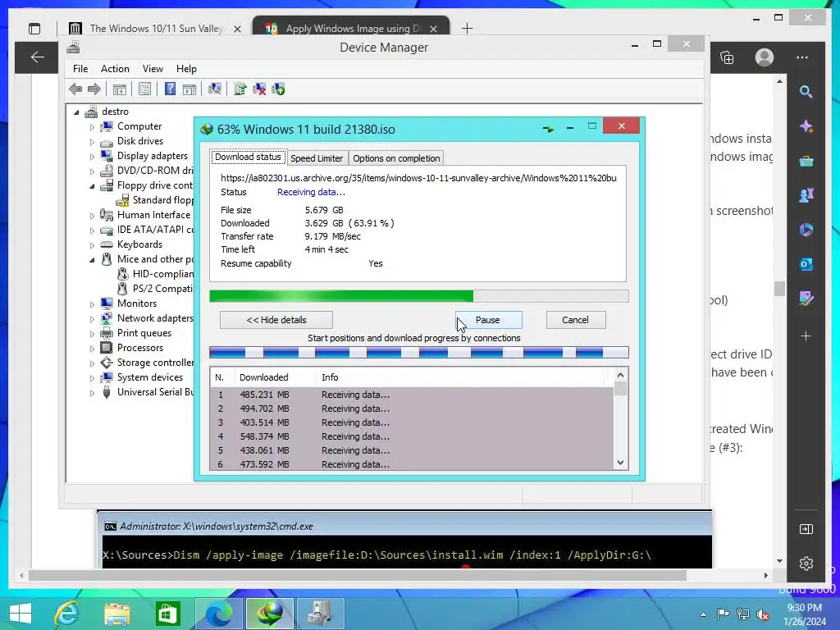This screenshot has width=840, height=630.
Task: Collapse the Floppy drive controllers category
Action: pos(92,186)
